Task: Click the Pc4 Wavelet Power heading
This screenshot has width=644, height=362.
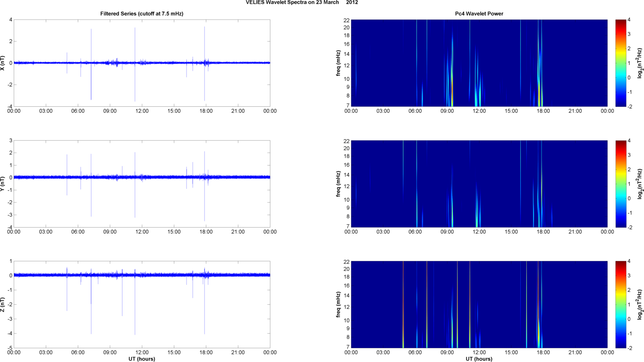Action: pos(479,14)
